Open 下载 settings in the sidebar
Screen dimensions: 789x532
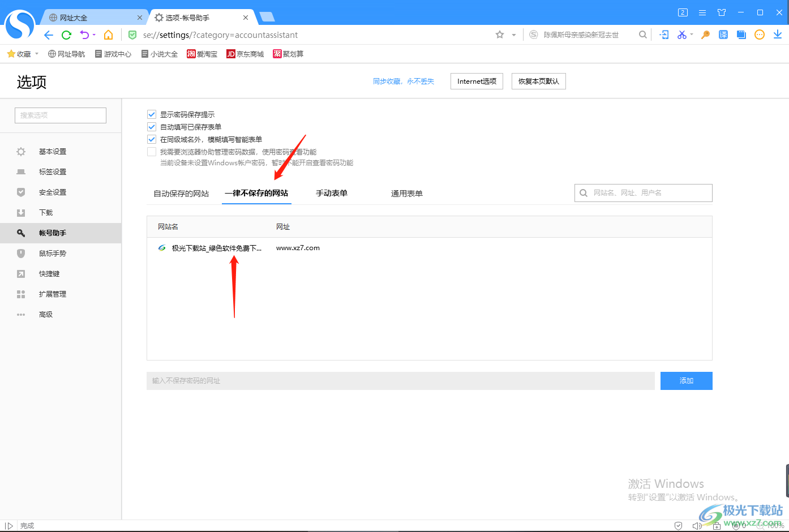point(61,213)
